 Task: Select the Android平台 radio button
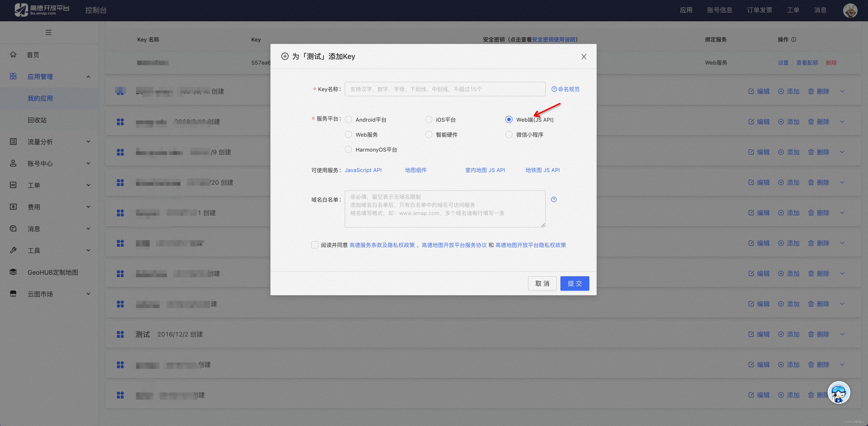click(348, 120)
